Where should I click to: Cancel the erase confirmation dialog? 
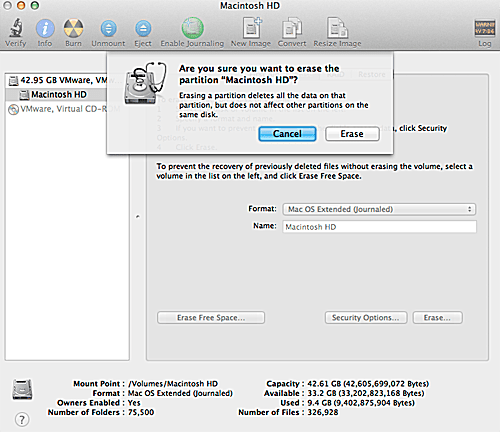click(x=287, y=134)
